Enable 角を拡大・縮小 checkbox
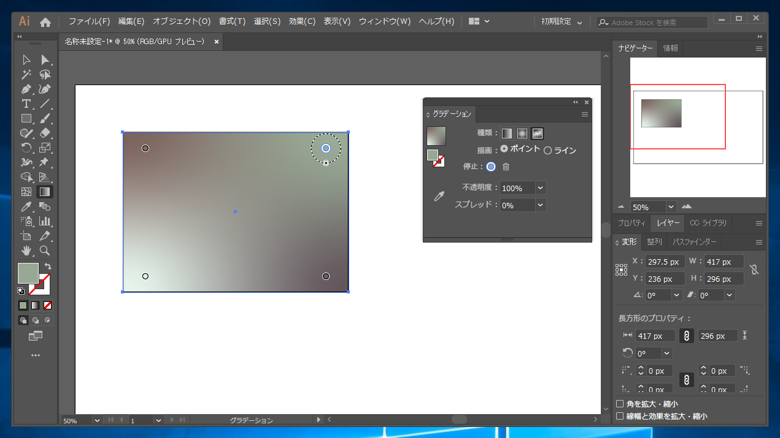 (620, 404)
